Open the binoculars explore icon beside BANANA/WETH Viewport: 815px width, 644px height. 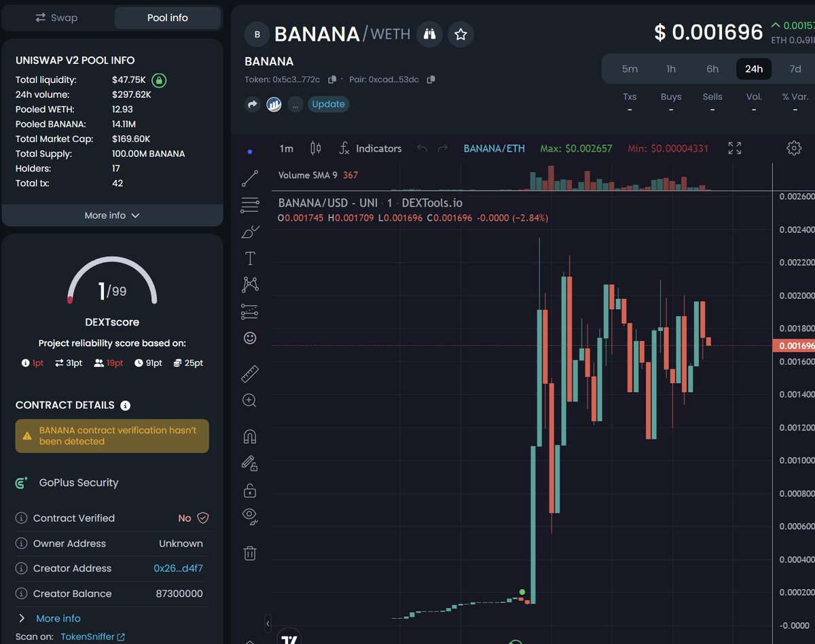point(429,34)
